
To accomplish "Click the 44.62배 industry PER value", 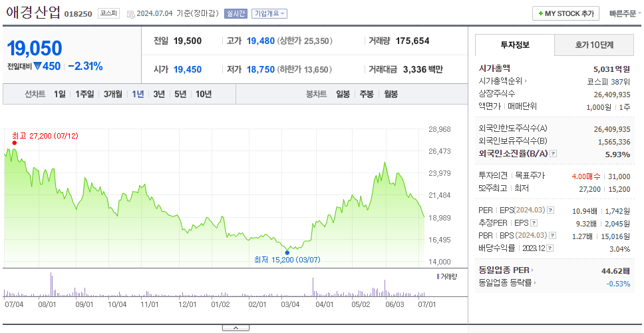I will 615,270.
